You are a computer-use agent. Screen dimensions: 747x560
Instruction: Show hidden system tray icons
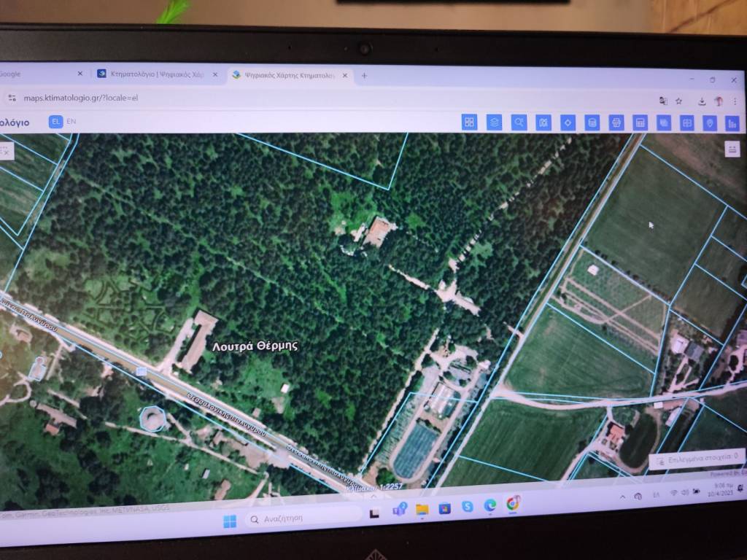[x=622, y=496]
